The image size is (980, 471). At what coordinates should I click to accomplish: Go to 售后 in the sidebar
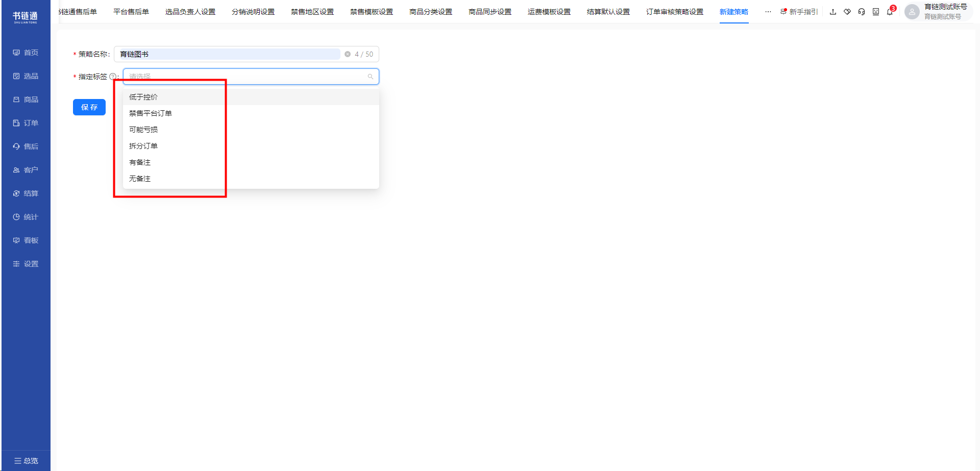point(26,146)
